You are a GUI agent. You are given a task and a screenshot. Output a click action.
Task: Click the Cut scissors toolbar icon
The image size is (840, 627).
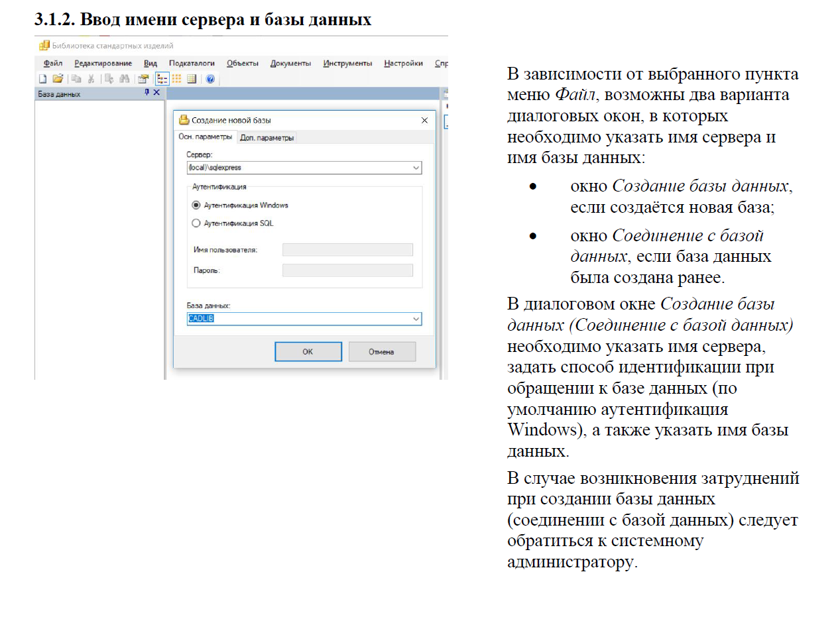[91, 79]
